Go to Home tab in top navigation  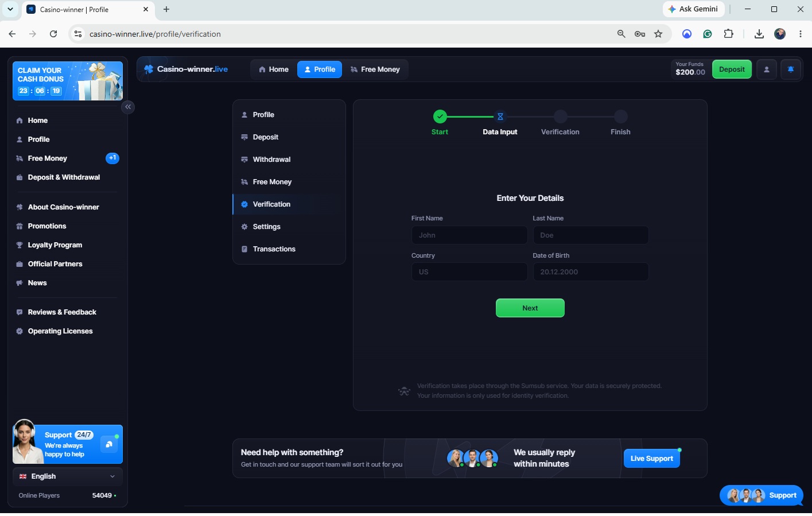[273, 69]
